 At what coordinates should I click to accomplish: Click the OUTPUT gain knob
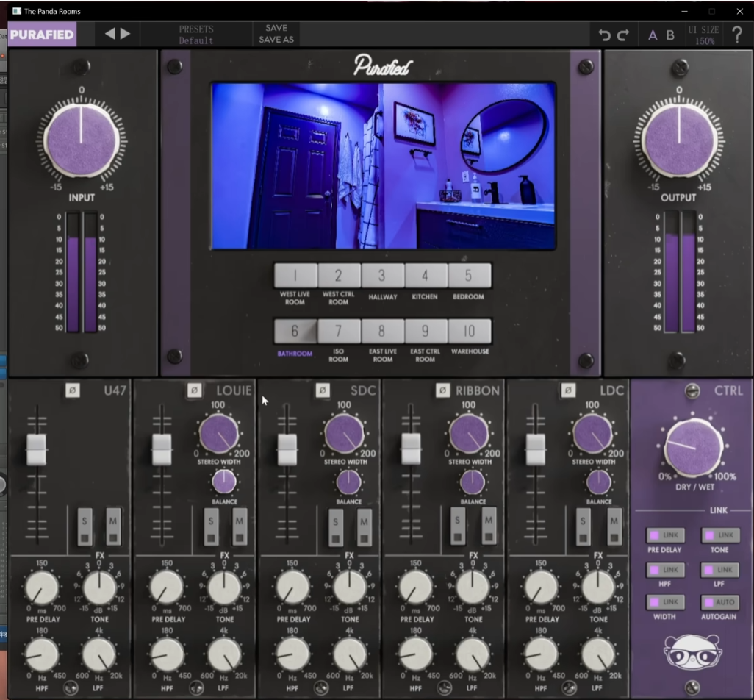coord(679,141)
